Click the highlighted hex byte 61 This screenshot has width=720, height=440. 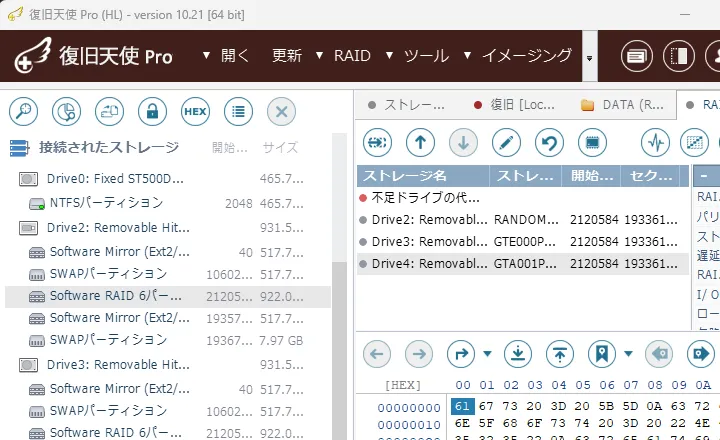(462, 406)
